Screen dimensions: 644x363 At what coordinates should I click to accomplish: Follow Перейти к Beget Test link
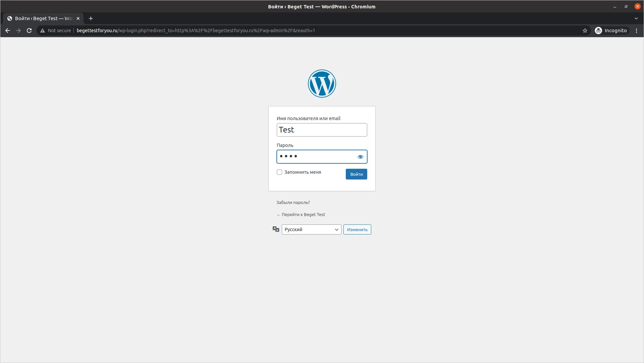pos(303,214)
